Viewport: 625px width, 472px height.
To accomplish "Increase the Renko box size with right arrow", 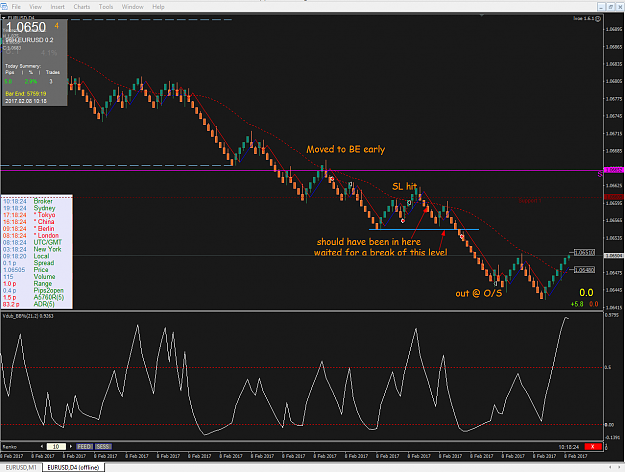I will [x=71, y=446].
